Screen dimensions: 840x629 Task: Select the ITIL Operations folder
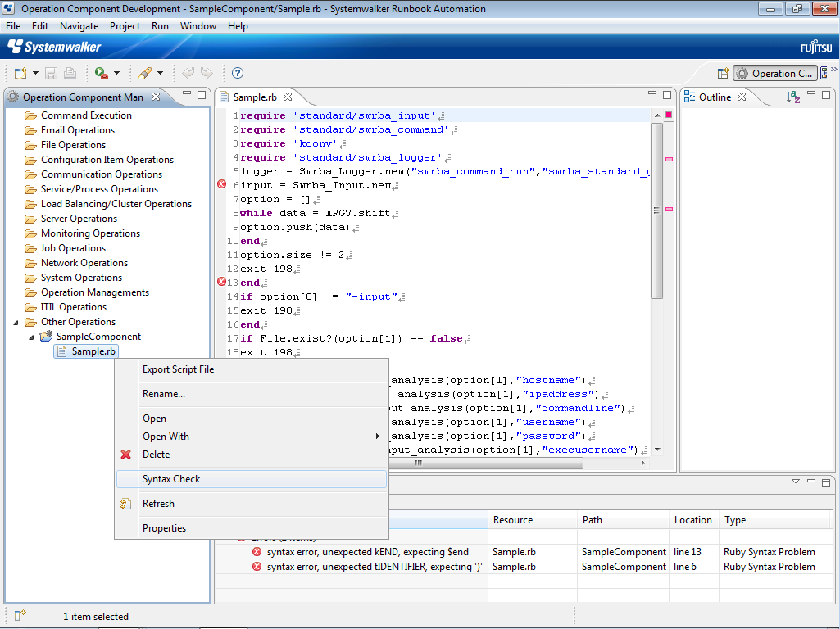74,307
